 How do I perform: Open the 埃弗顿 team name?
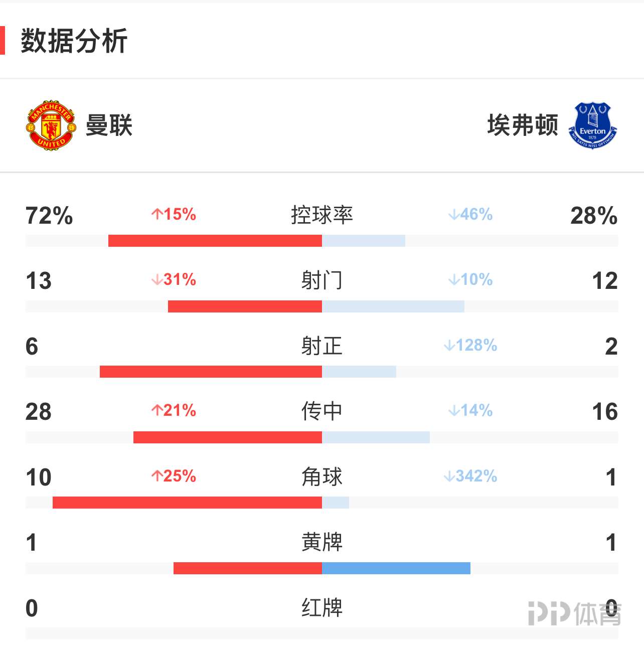523,125
